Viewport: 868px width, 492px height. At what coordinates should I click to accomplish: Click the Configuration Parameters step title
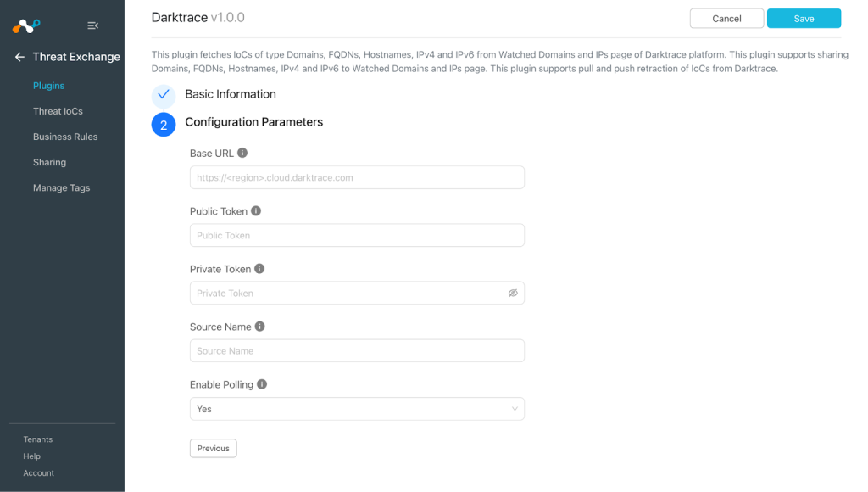[253, 122]
